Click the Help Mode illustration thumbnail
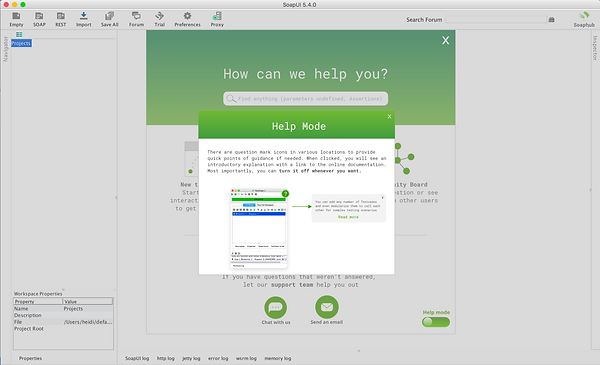Image resolution: width=600 pixels, height=365 pixels. (x=259, y=228)
